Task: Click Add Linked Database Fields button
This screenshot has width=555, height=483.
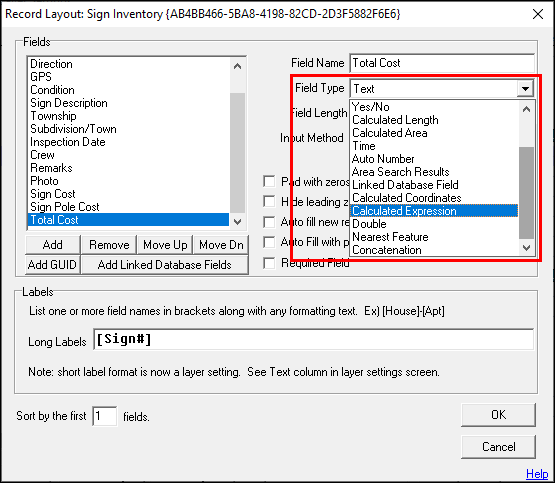Action: tap(165, 265)
